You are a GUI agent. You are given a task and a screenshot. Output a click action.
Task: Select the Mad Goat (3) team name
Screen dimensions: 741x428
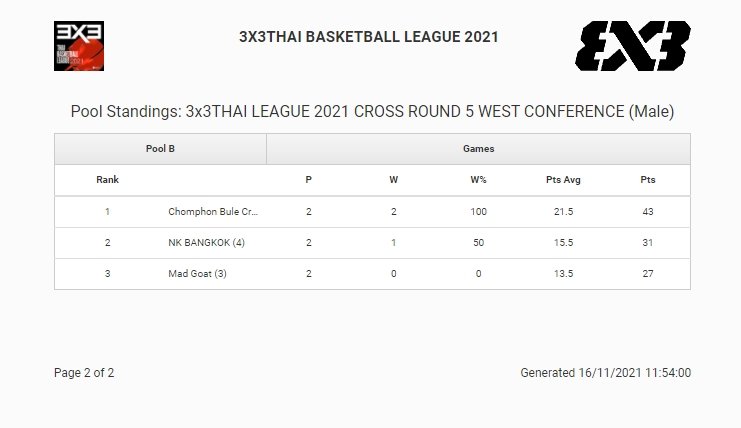[198, 274]
